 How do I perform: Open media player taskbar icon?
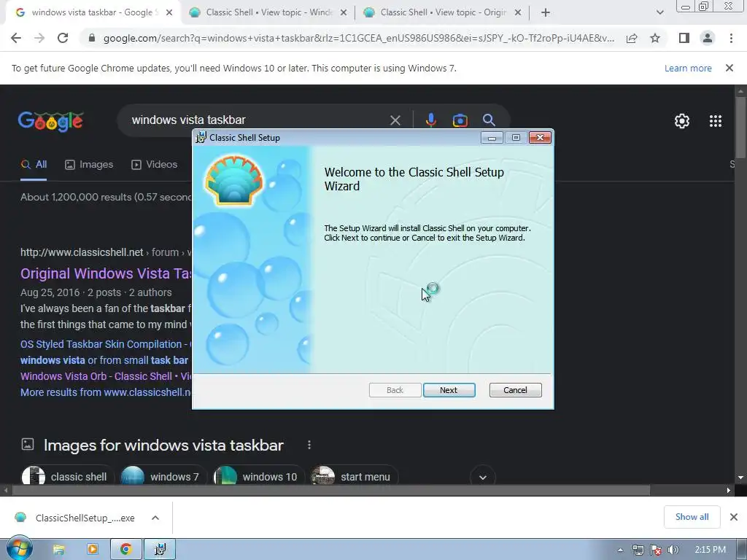[x=93, y=550]
